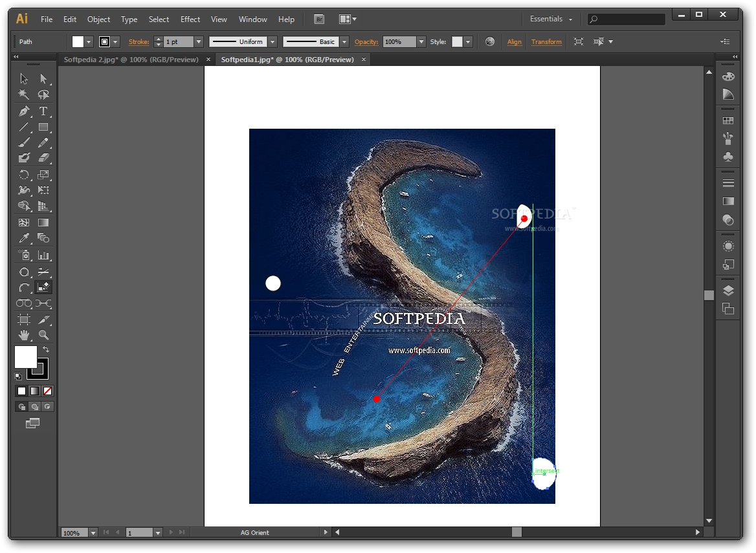Activate the Zoom tool
The height and width of the screenshot is (553, 756).
tap(43, 335)
